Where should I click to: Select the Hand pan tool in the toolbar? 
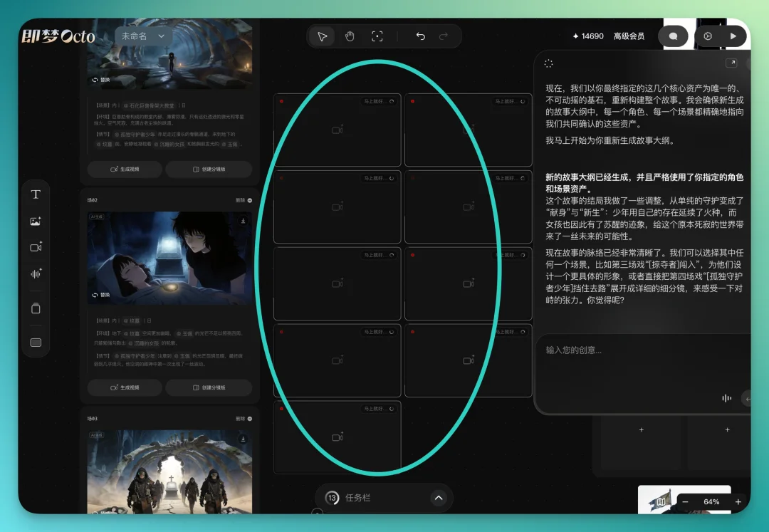(x=350, y=36)
